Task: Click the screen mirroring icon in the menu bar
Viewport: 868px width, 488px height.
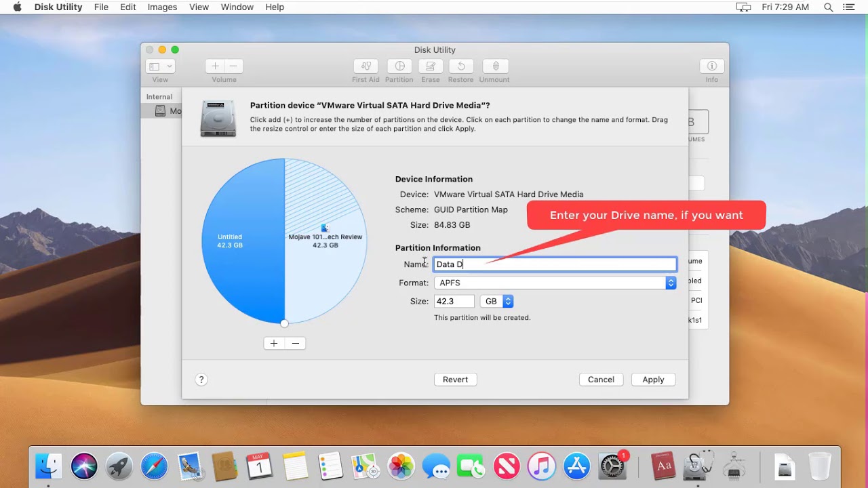Action: click(743, 7)
